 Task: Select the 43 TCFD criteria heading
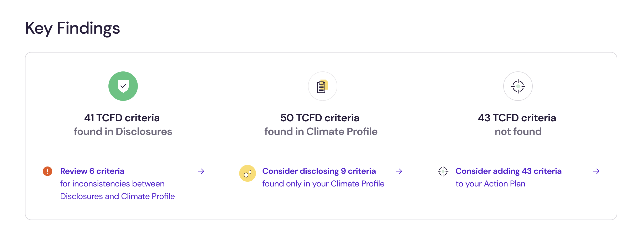(517, 118)
